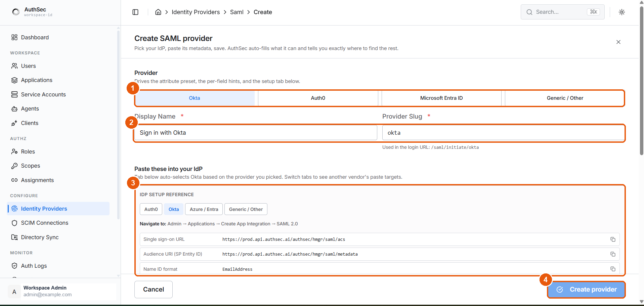Image resolution: width=644 pixels, height=306 pixels.
Task: Switch to Azure / Entra reference tab
Action: [x=204, y=209]
